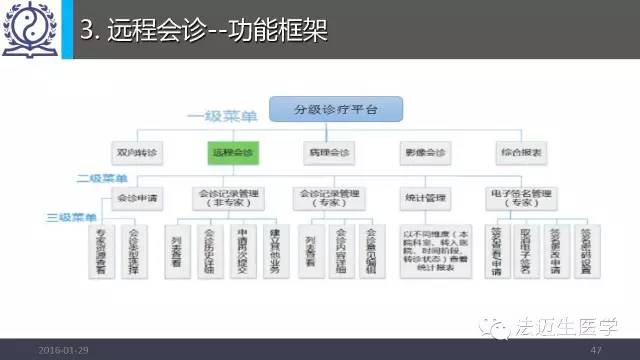Image resolution: width=640 pixels, height=360 pixels.
Task: Open the 综合报表 menu box
Action: 521,153
